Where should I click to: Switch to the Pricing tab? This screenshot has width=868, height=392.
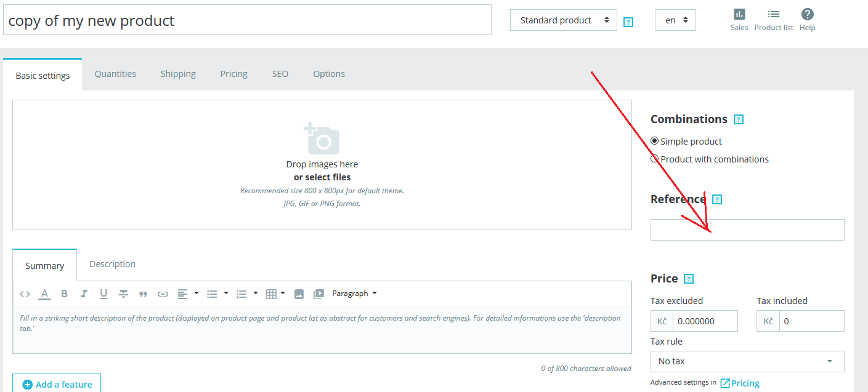[234, 74]
